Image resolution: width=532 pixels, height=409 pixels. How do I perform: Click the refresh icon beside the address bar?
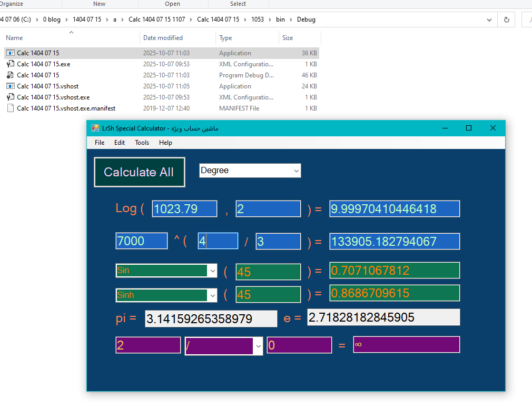(x=507, y=19)
